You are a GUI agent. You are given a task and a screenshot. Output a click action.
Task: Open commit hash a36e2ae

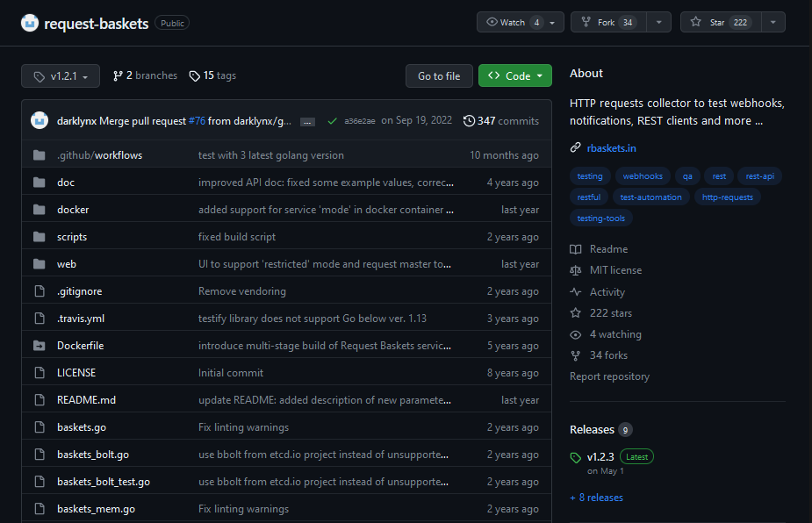359,120
